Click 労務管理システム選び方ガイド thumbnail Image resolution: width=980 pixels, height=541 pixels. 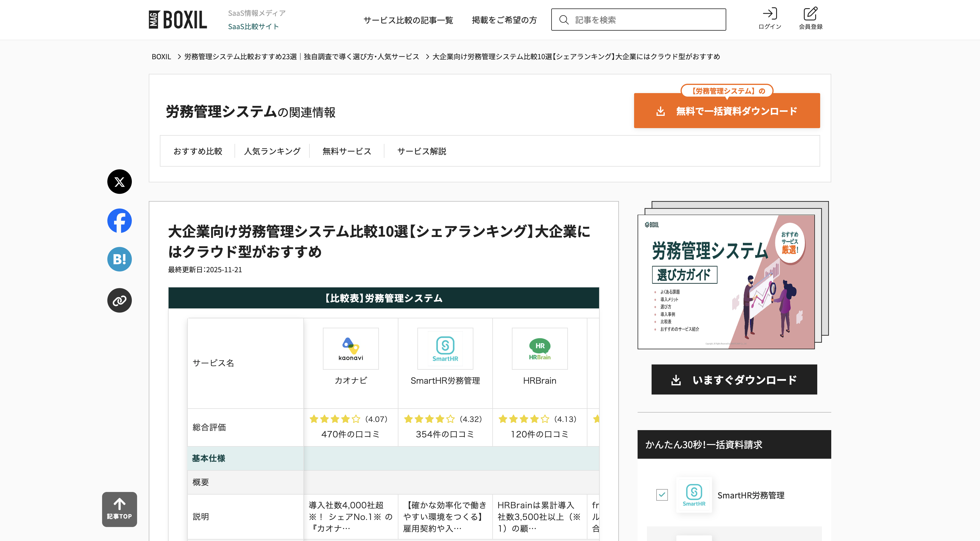(x=726, y=282)
